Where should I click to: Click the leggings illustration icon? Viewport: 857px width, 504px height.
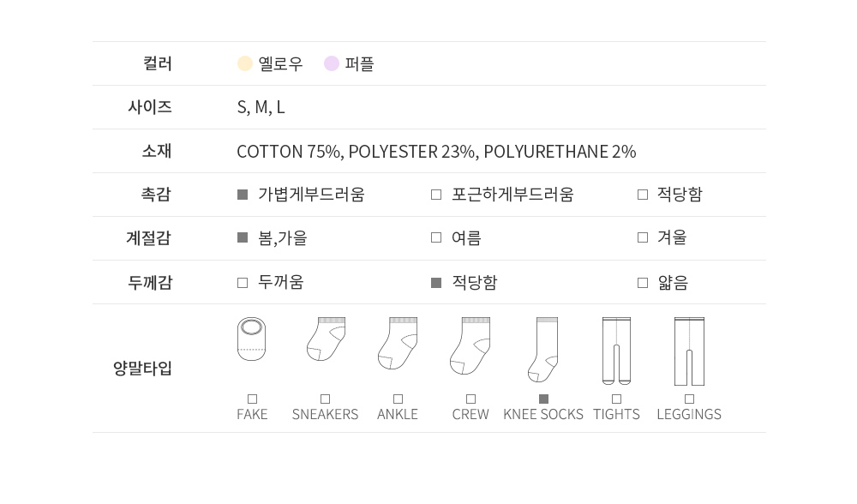689,351
